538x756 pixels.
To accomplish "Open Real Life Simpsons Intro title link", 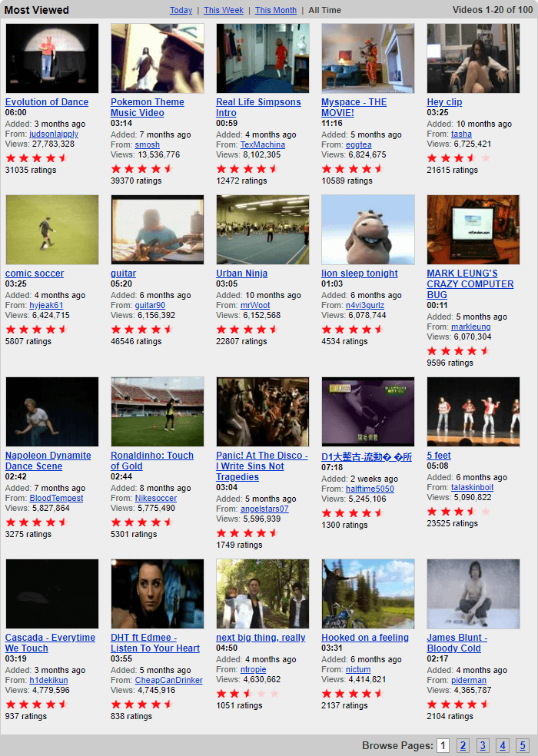I will point(258,108).
